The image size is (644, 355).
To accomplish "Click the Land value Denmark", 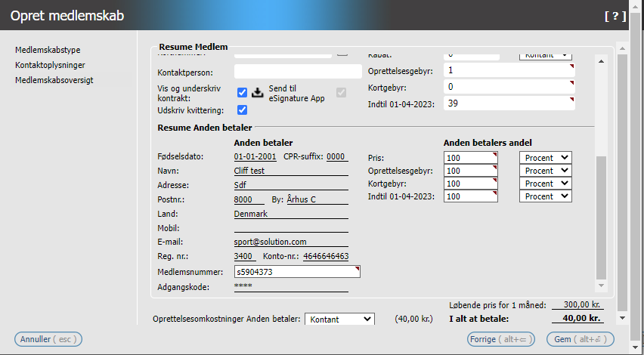I will pos(250,214).
